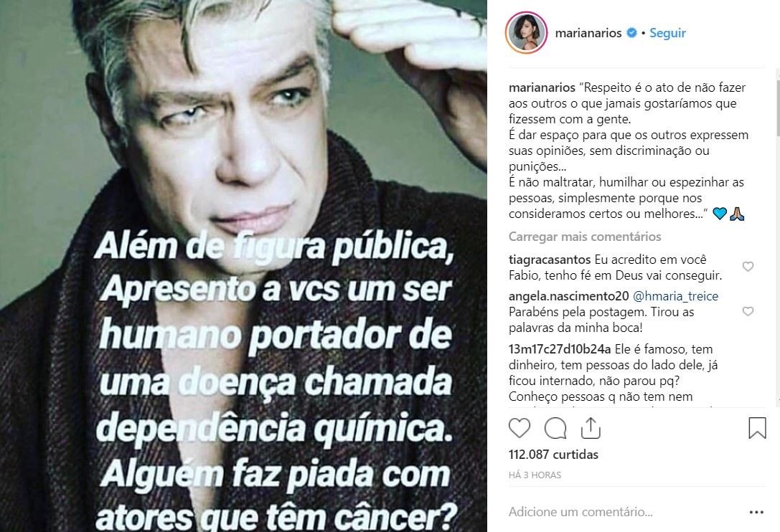Click the verified badge next to marianarios
Image resolution: width=780 pixels, height=532 pixels.
coord(631,33)
